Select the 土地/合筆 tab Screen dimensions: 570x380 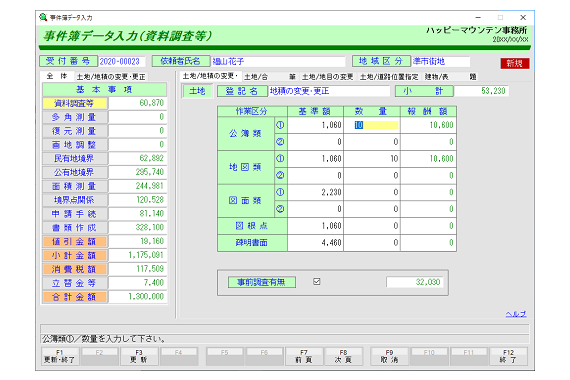(x=270, y=77)
